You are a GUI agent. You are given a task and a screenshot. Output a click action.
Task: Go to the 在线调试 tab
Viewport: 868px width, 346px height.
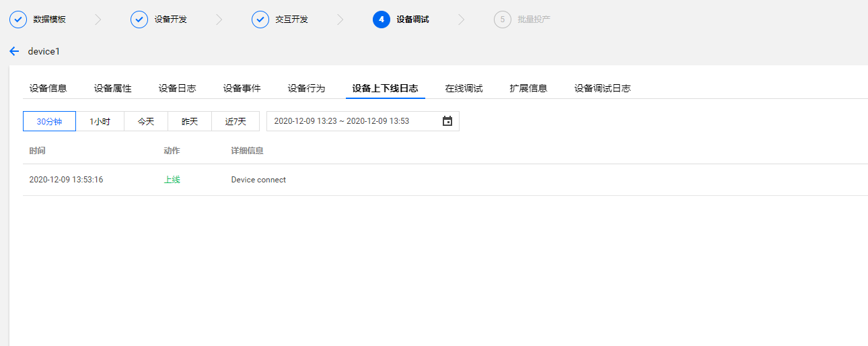click(464, 88)
